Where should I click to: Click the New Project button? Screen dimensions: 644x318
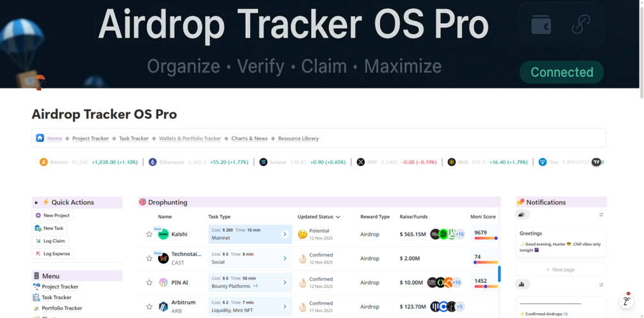click(x=53, y=215)
